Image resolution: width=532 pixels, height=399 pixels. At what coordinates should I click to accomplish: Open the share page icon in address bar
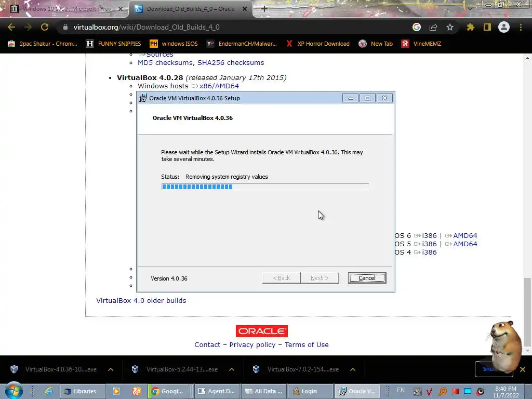click(x=433, y=27)
